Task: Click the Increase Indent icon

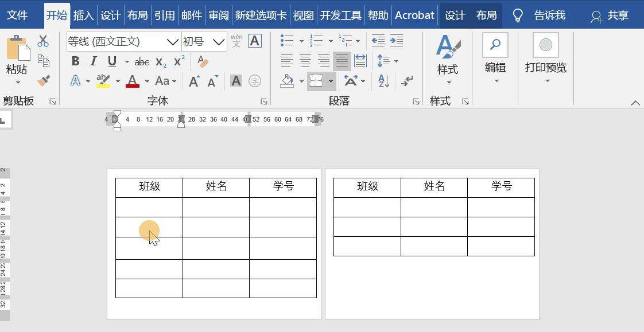Action: (x=397, y=40)
